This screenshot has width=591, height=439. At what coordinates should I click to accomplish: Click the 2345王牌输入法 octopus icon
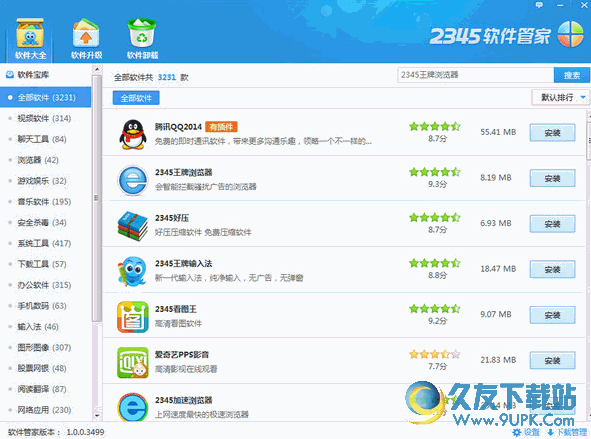pyautogui.click(x=132, y=271)
